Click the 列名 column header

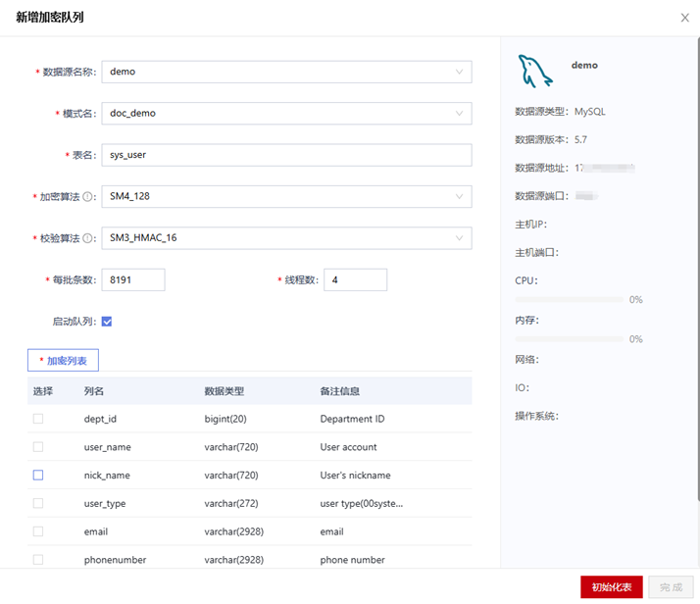point(94,391)
